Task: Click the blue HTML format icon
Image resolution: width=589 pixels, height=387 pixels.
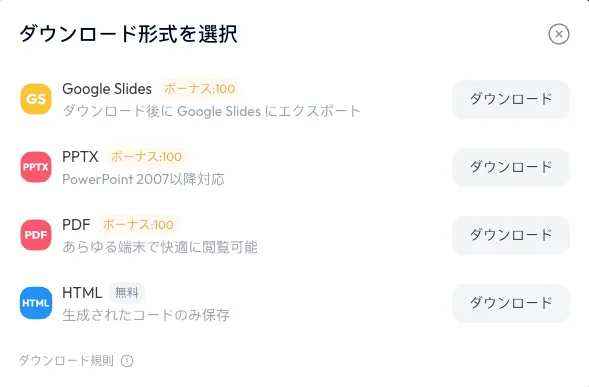Action: pos(36,303)
